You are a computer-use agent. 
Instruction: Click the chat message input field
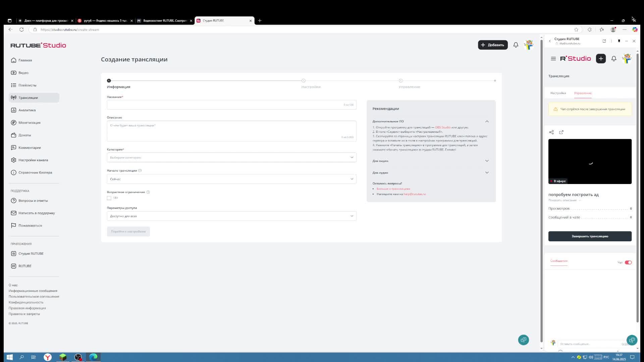coord(590,344)
